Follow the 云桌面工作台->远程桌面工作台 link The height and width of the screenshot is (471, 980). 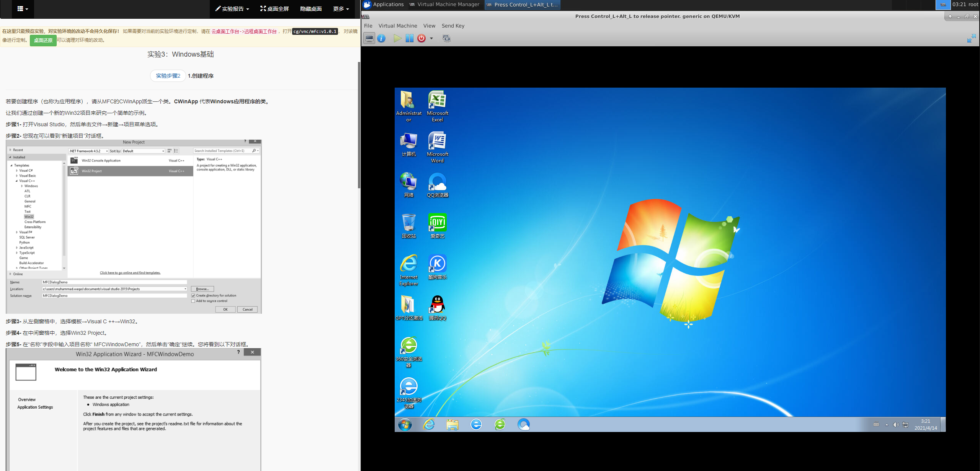[x=244, y=31]
